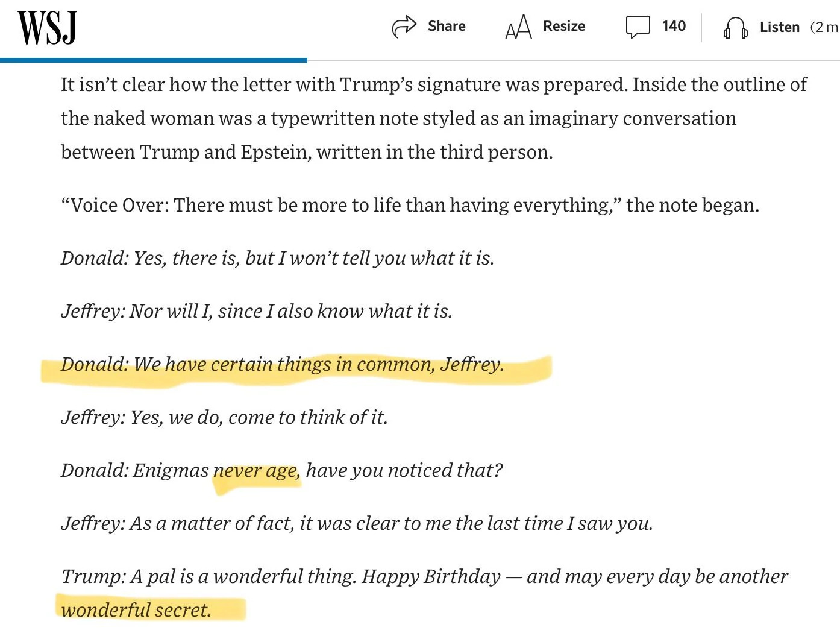
Task: Click the highlighted words "never age"
Action: 256,471
